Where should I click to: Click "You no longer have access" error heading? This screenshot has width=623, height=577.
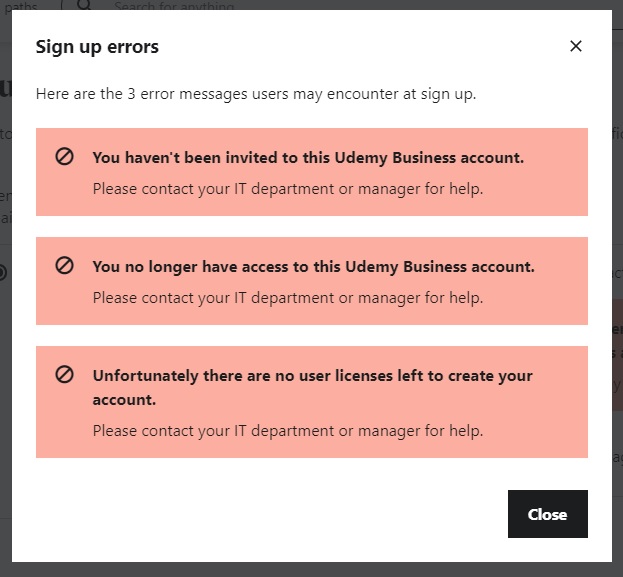[x=313, y=267]
